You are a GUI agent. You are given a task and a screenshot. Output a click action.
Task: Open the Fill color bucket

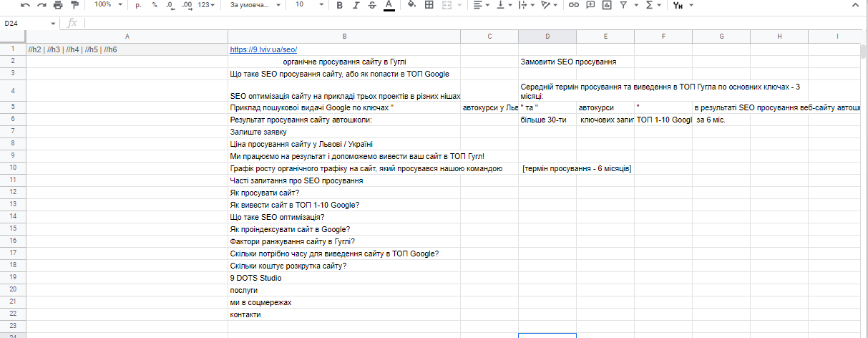click(x=411, y=5)
